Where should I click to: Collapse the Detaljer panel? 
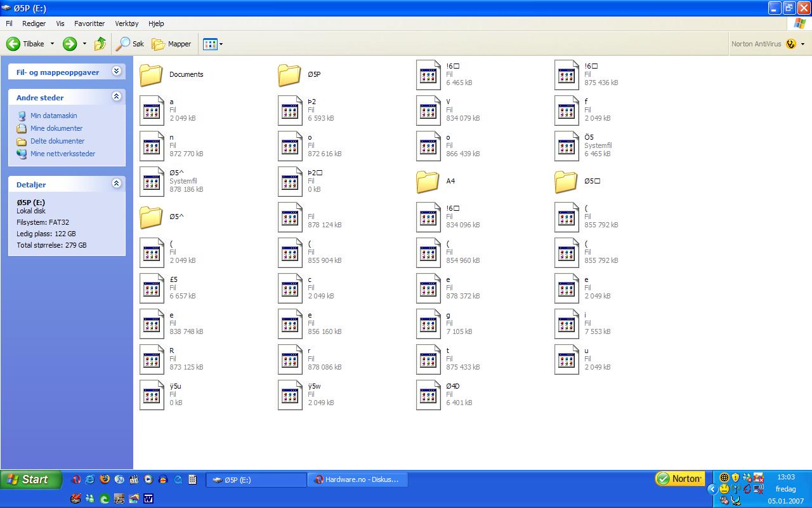116,184
